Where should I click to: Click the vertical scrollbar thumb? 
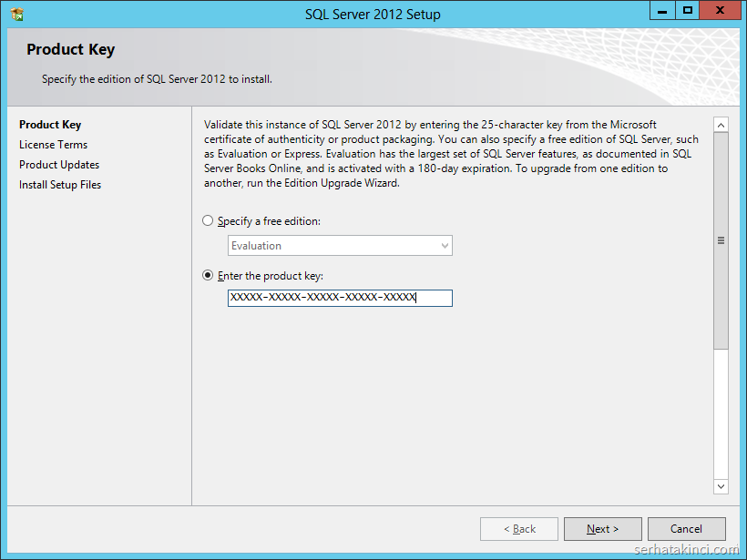721,241
